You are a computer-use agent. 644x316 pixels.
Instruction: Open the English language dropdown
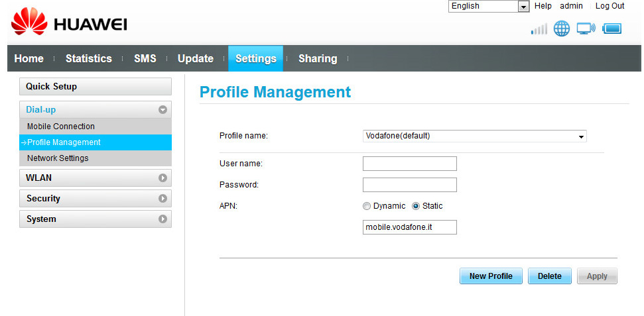click(x=488, y=6)
